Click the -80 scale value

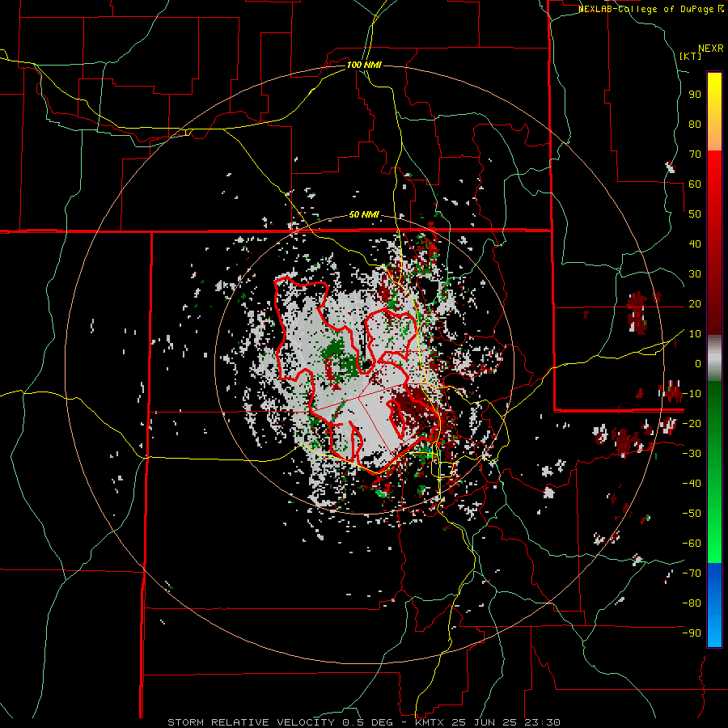click(692, 603)
